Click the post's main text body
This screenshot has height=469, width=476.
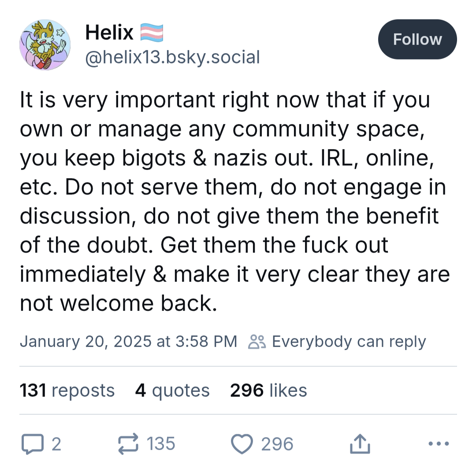point(234,202)
